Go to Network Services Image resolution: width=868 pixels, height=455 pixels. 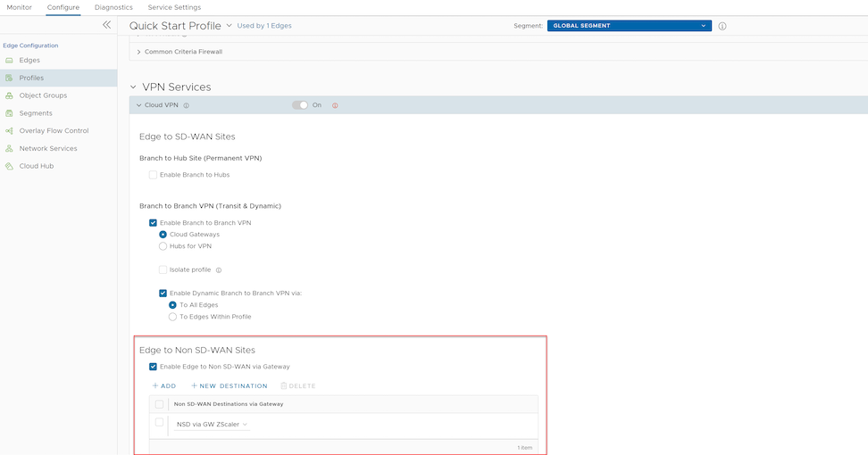[x=47, y=148]
